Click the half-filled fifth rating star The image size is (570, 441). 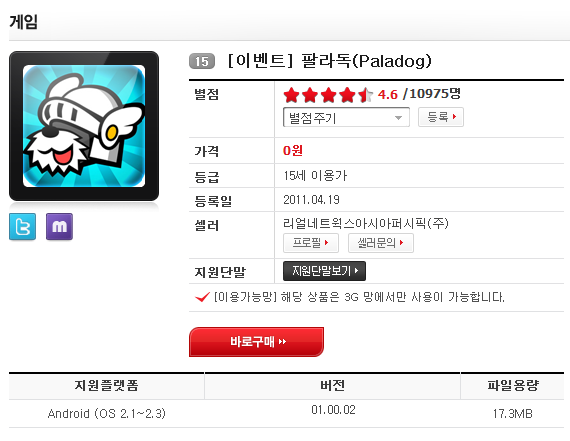click(365, 95)
